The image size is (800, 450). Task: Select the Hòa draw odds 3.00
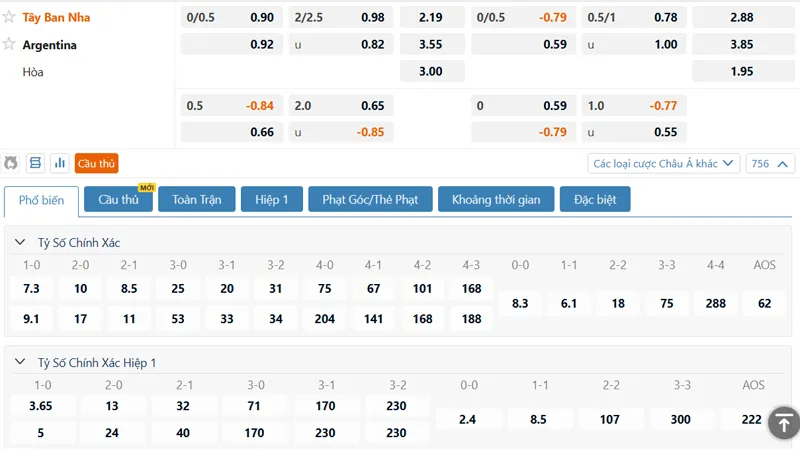[432, 71]
